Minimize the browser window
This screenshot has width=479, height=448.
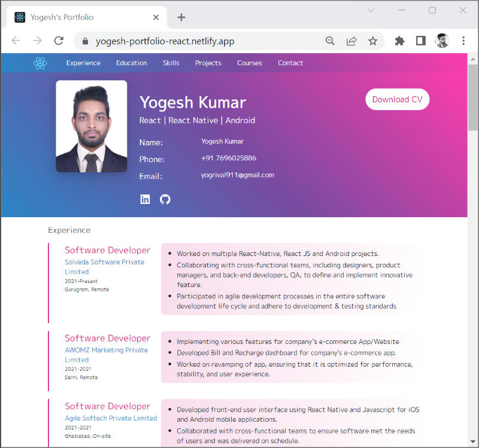pyautogui.click(x=402, y=10)
